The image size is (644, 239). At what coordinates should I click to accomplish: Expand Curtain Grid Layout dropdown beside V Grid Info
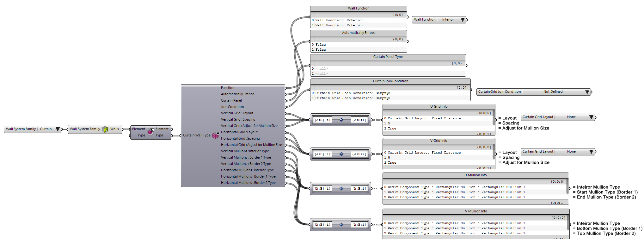pos(591,152)
